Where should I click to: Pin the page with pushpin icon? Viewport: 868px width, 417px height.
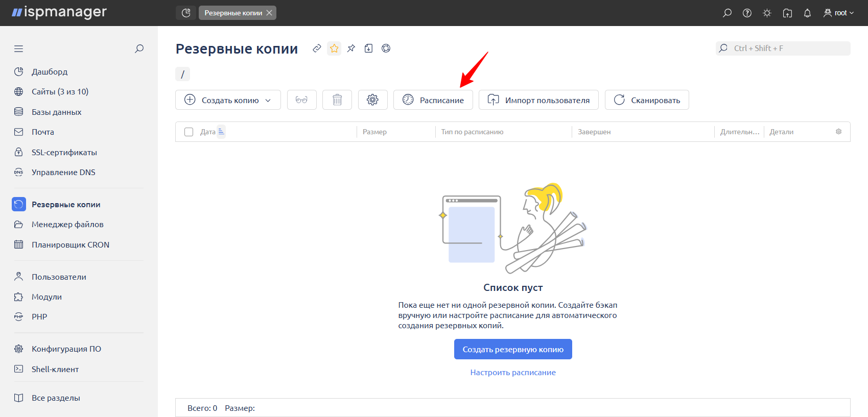(351, 48)
